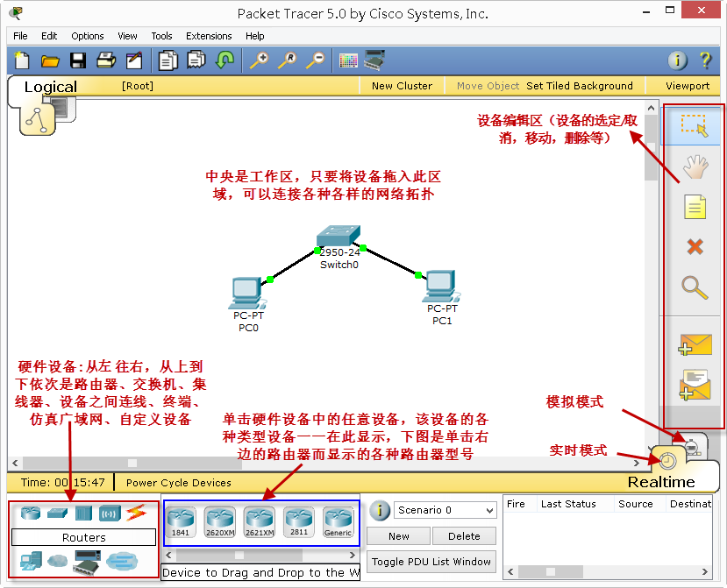Zoom out with the minus magnifier
The width and height of the screenshot is (727, 588).
[x=316, y=60]
